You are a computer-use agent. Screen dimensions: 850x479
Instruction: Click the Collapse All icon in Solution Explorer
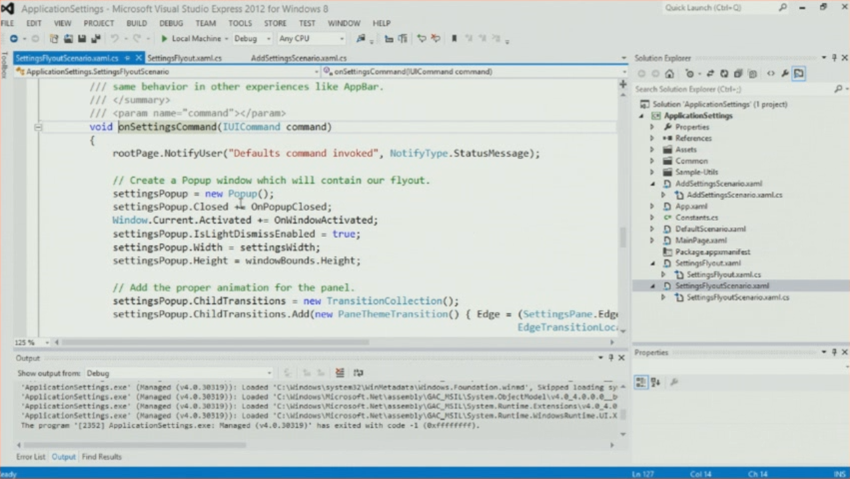[738, 74]
